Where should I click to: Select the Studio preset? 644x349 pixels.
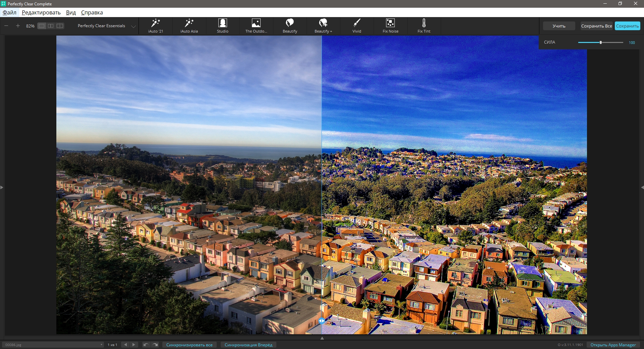coord(223,26)
